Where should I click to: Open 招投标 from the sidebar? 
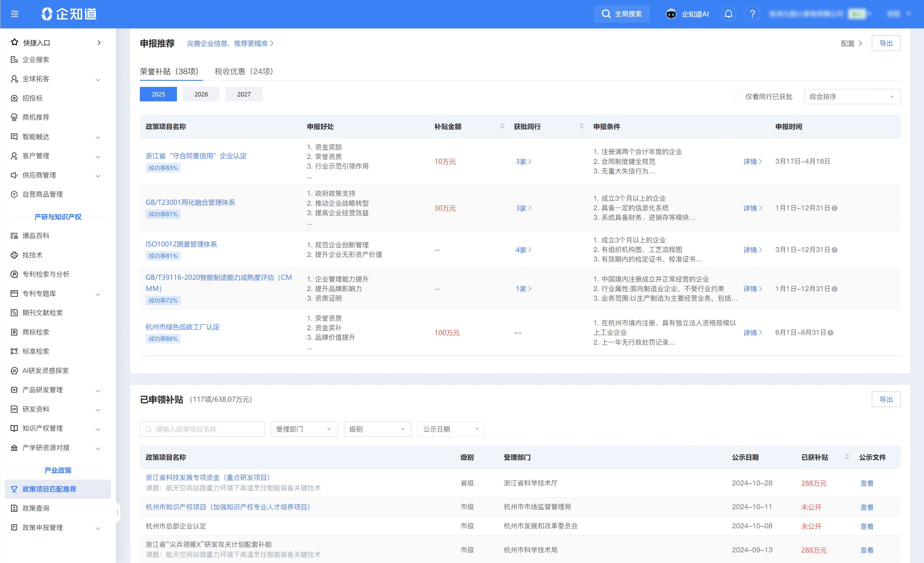click(x=32, y=98)
